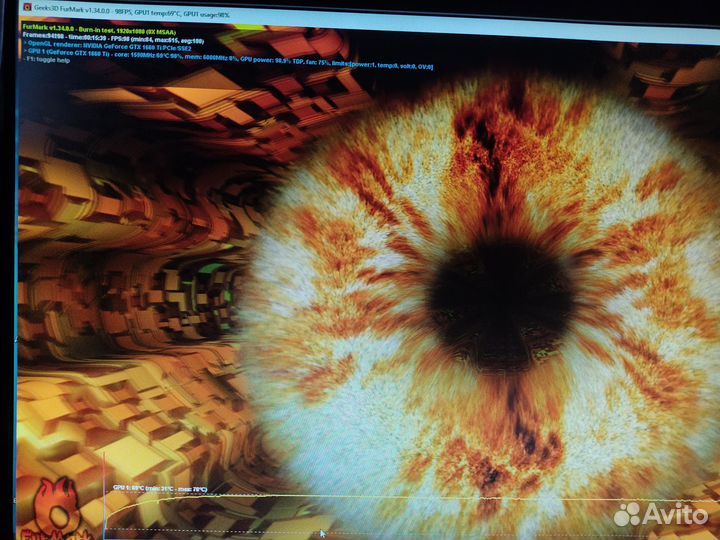The image size is (720, 540).
Task: Click the 'OpenGL renderer: NVIDIA GeForce GTX 1660 Ti' line
Action: (x=107, y=45)
